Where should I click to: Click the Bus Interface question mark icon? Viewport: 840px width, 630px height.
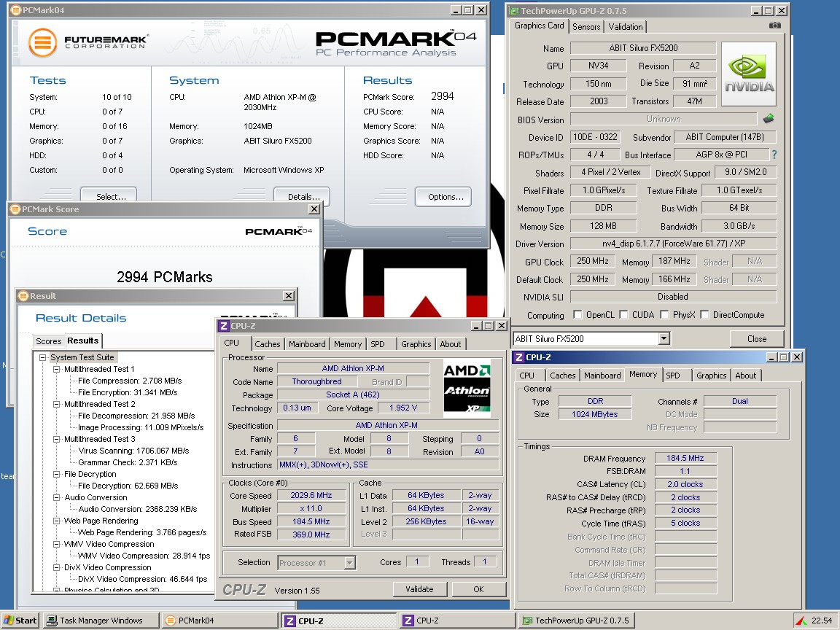pos(774,155)
